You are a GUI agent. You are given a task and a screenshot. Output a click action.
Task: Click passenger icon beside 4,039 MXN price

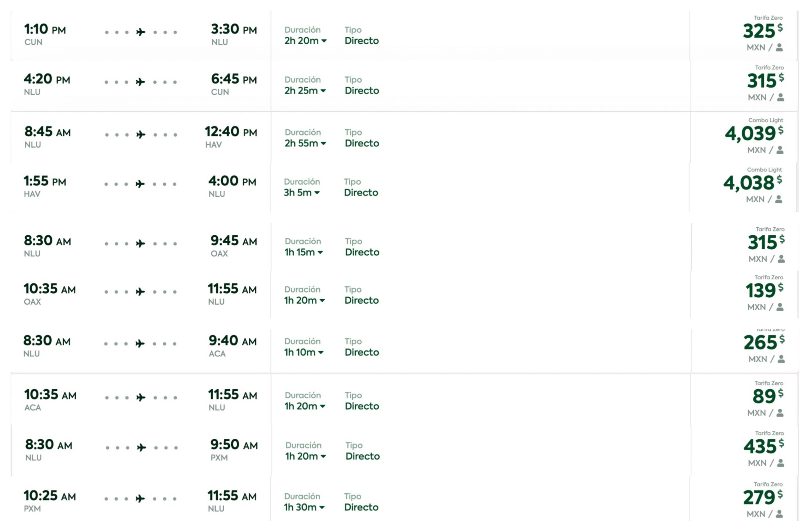tap(780, 150)
